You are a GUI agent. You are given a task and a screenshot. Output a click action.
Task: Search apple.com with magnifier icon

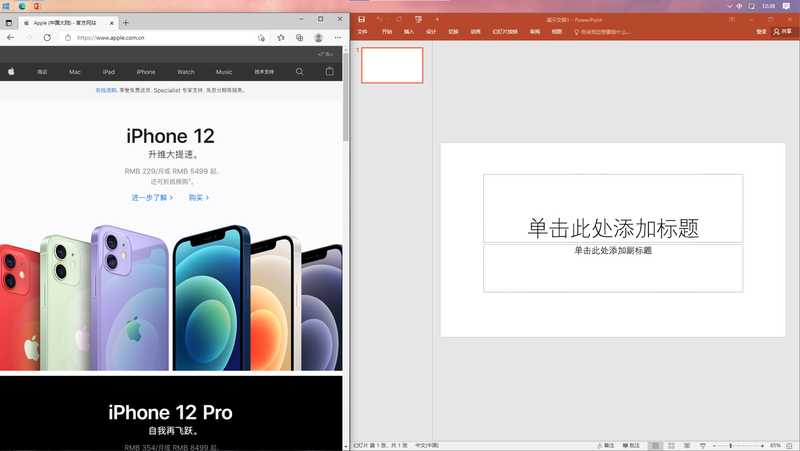coord(299,72)
